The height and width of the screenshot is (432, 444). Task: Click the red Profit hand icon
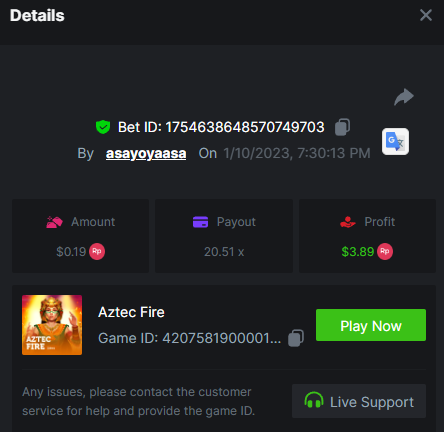348,222
